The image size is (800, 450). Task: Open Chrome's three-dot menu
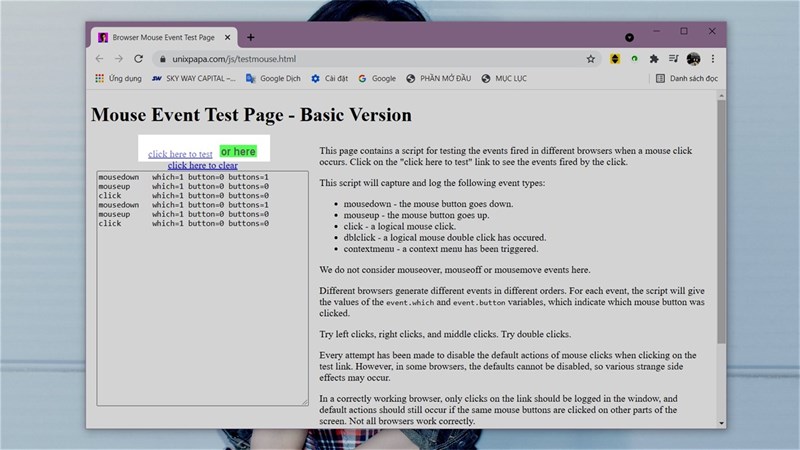[x=713, y=59]
